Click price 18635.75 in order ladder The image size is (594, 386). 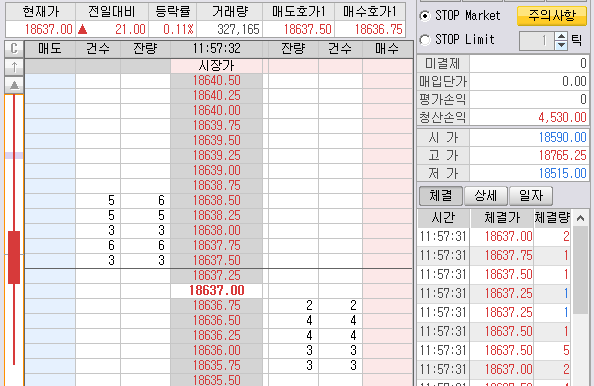point(216,365)
